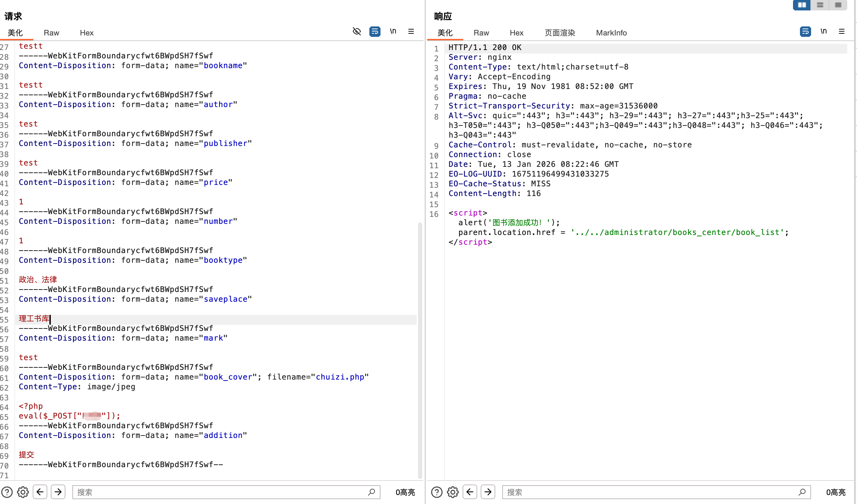Switch request view to Raw tab
Screen dimensions: 857x504
[51, 33]
